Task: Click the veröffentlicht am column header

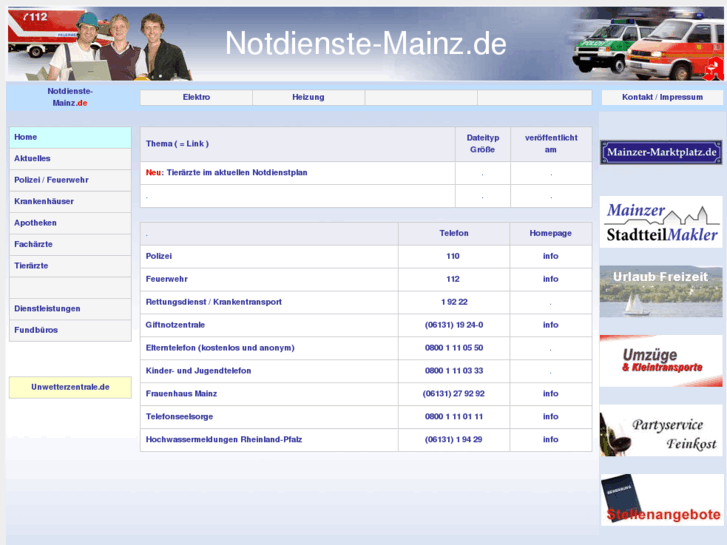Action: (551, 144)
